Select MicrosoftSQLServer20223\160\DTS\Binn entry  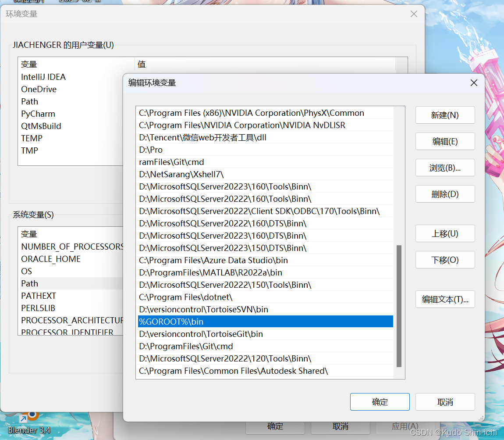266,236
